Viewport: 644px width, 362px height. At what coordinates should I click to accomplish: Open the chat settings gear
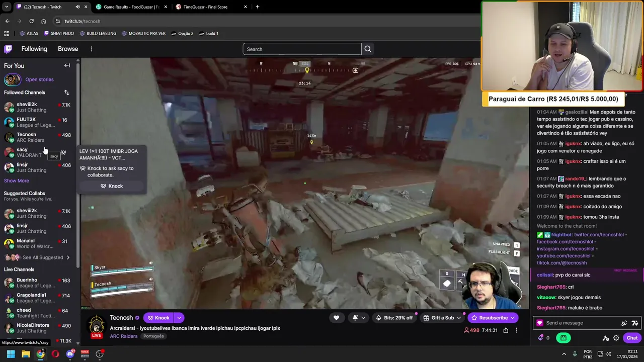616,338
